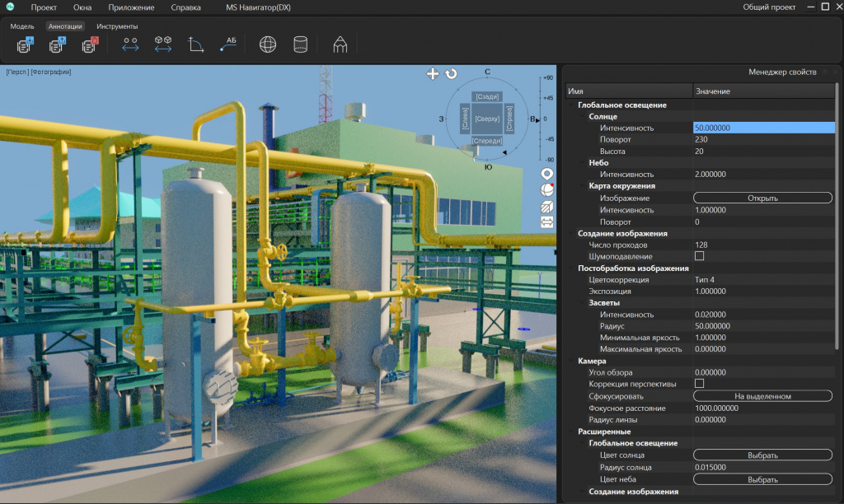
Task: Click the На выделенном focus button
Action: (762, 396)
